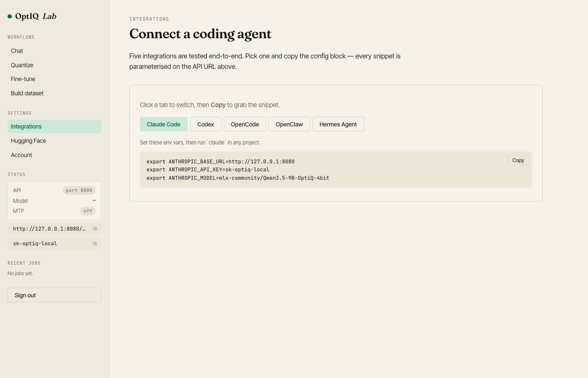Click the API status label
Image resolution: width=588 pixels, height=378 pixels.
tap(17, 191)
